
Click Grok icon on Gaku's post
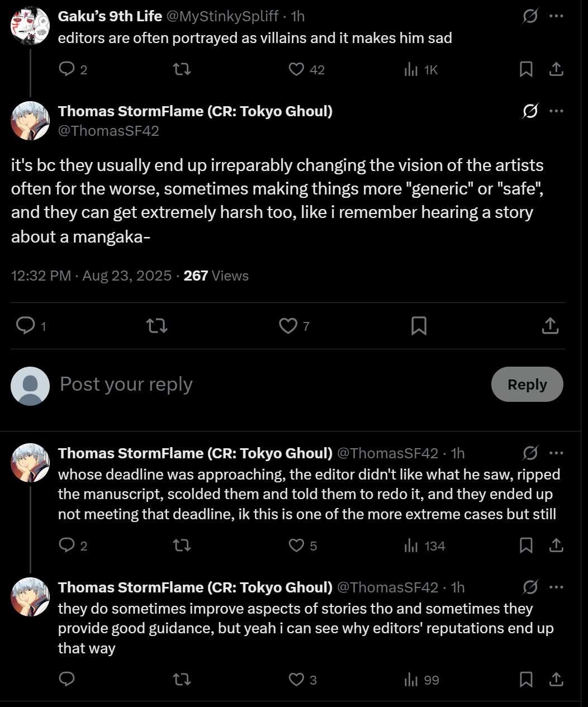pos(530,17)
